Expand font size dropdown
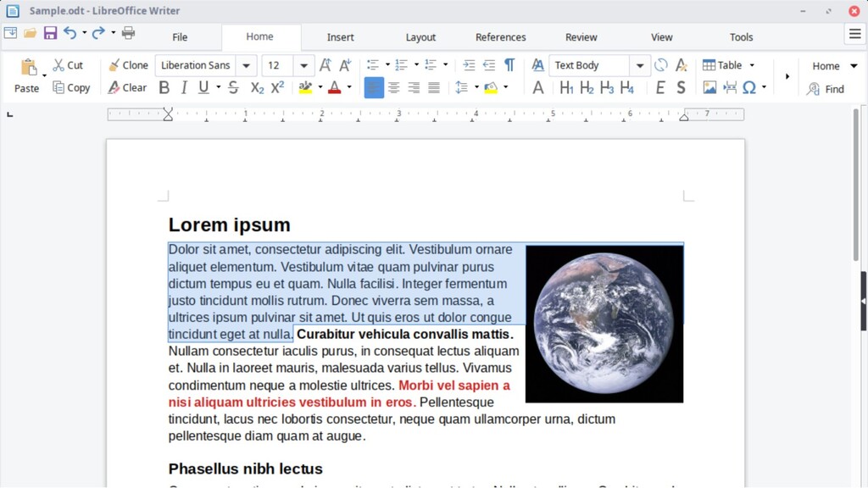 (304, 65)
